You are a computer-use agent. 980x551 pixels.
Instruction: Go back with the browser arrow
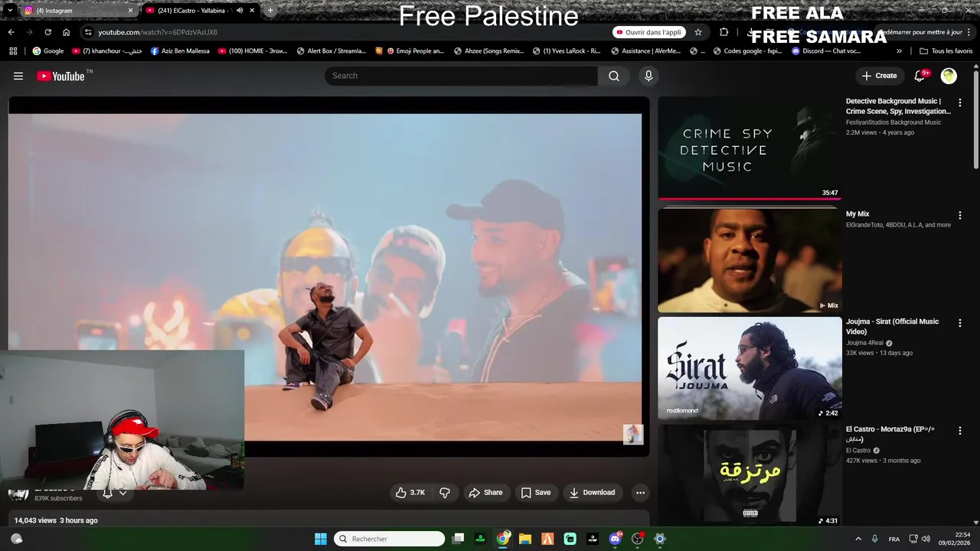[11, 32]
